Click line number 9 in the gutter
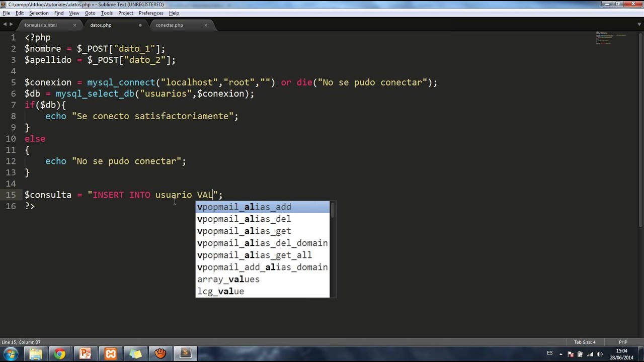Image resolution: width=644 pixels, height=362 pixels. (x=13, y=128)
